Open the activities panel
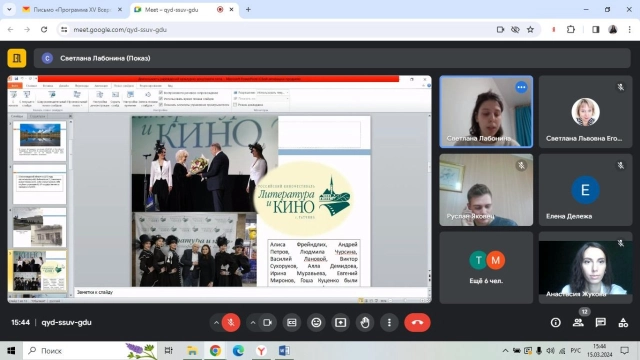 623,322
